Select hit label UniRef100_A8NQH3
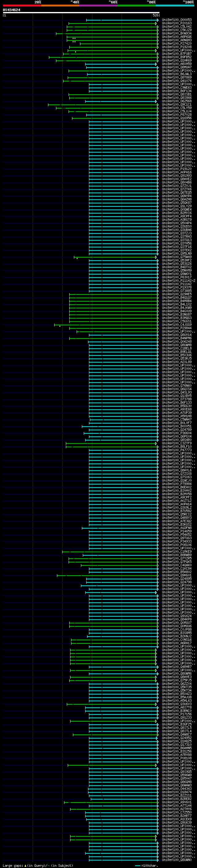The image size is (197, 868). point(177,40)
